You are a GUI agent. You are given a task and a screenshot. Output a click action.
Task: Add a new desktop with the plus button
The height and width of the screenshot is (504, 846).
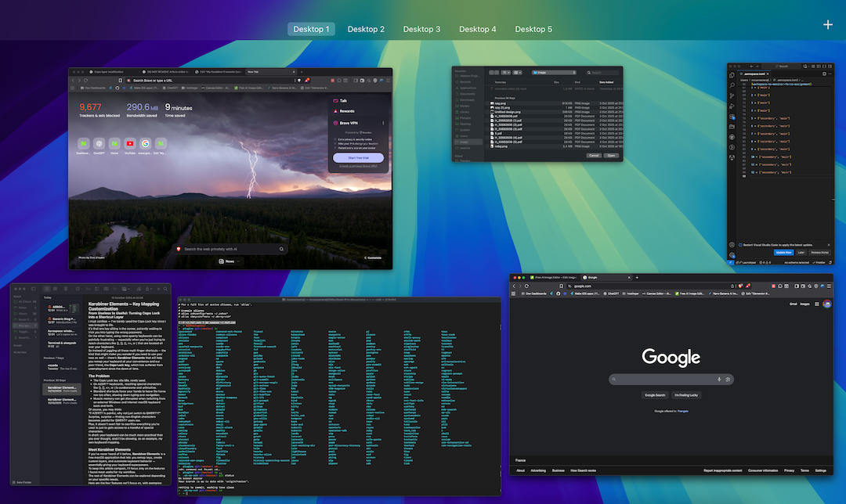pos(828,24)
